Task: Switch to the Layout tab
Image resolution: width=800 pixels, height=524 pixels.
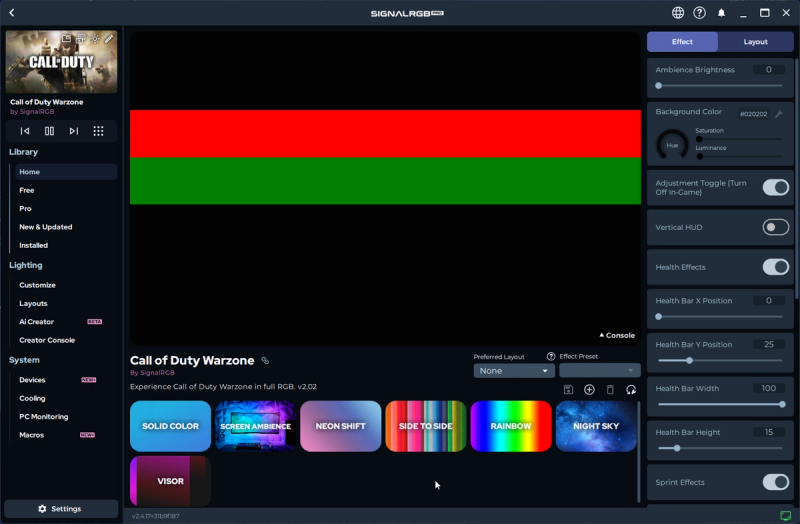Action: coord(756,42)
